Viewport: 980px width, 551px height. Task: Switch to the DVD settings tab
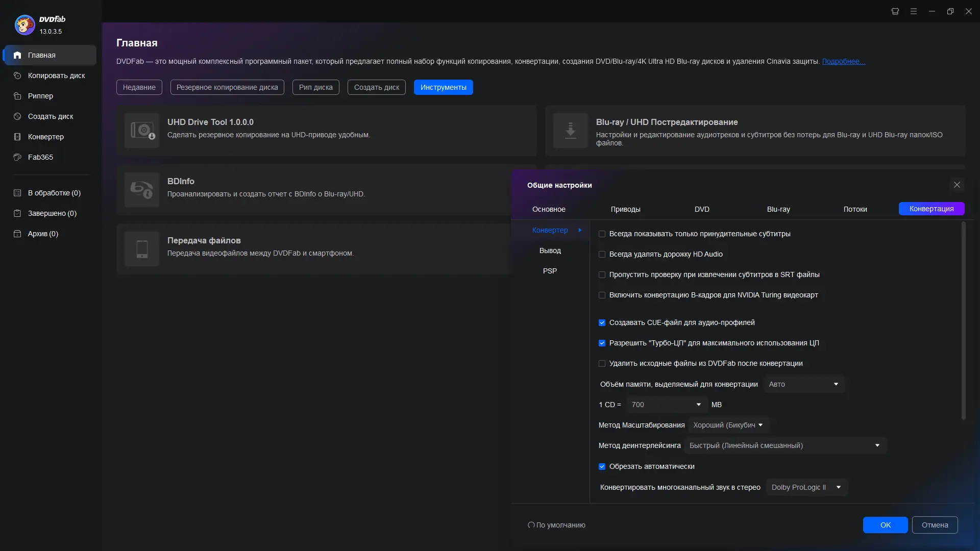coord(702,209)
